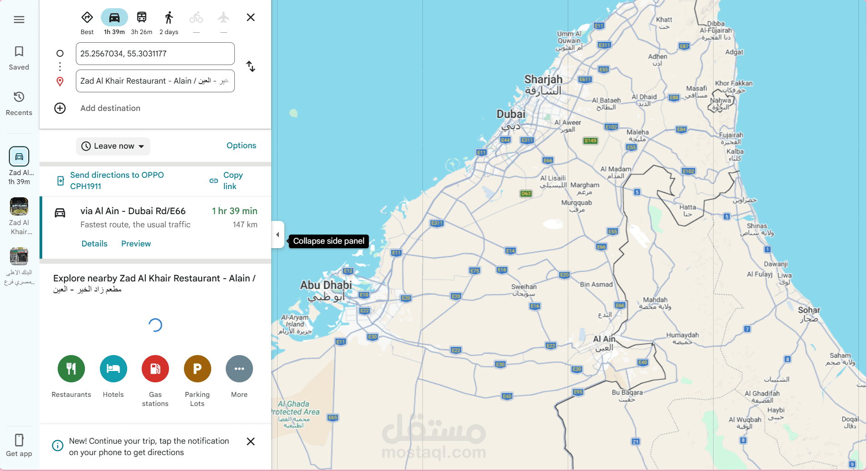Click the destination red pin icon
The height and width of the screenshot is (471, 868).
pyautogui.click(x=60, y=81)
